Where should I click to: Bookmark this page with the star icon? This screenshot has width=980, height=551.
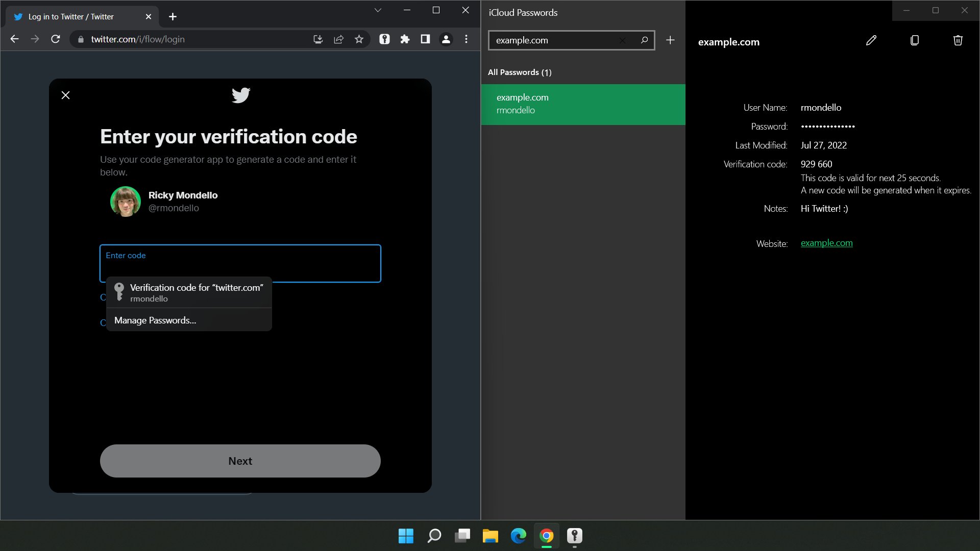[x=359, y=39]
